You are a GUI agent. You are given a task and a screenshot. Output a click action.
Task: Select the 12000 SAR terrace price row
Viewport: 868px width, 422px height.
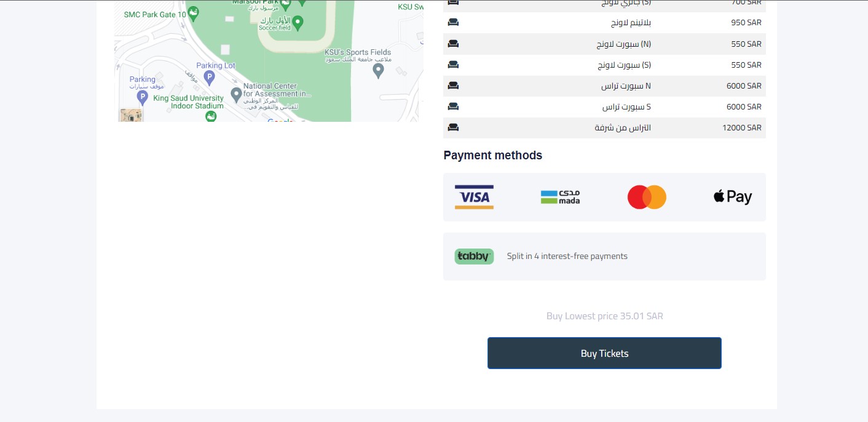604,127
